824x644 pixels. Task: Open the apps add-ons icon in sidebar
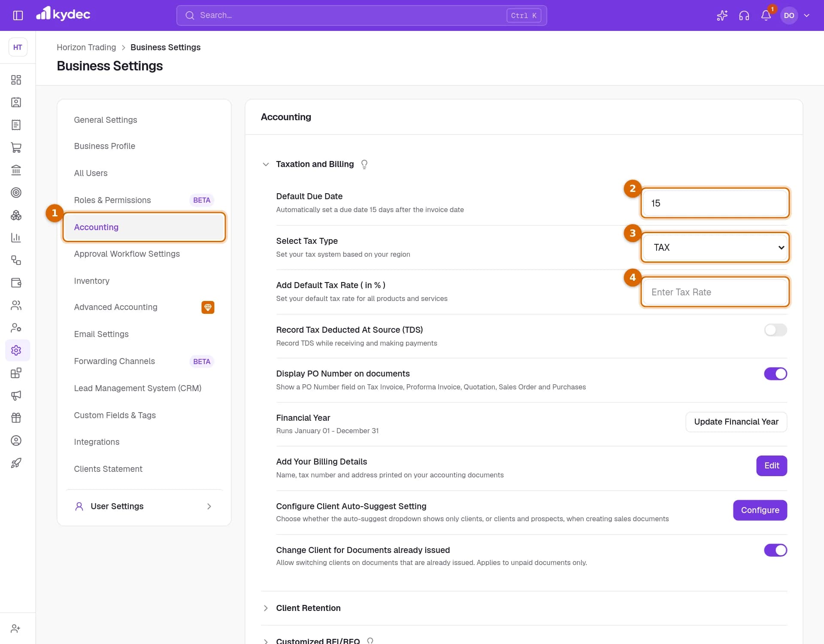16,373
